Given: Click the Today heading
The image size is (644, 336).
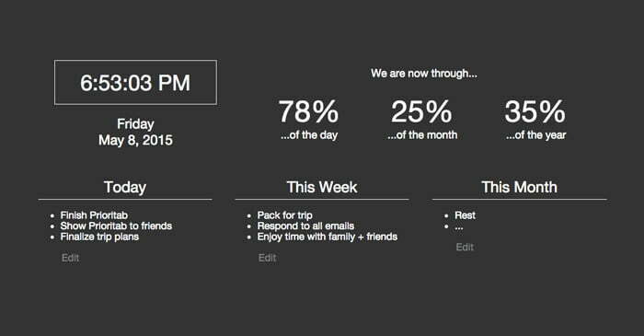Looking at the screenshot, I should tap(125, 187).
